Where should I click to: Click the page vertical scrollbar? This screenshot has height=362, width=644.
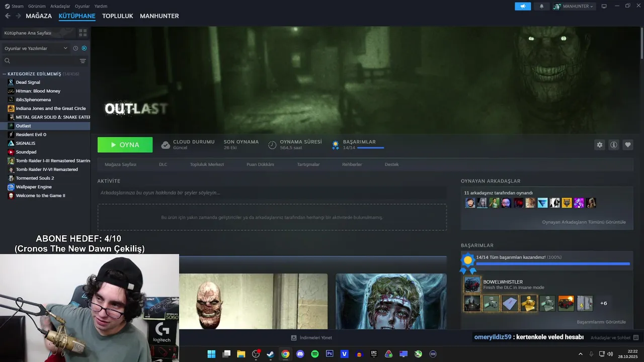(641, 43)
